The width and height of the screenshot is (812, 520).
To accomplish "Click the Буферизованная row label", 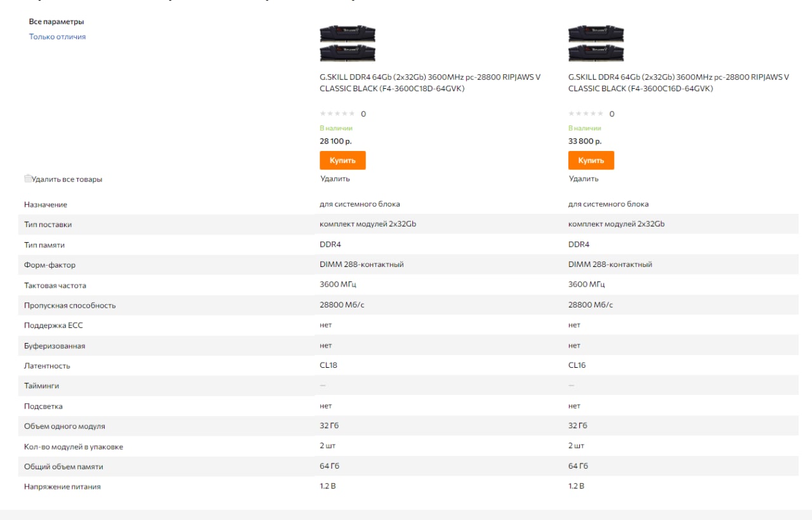I will point(55,346).
